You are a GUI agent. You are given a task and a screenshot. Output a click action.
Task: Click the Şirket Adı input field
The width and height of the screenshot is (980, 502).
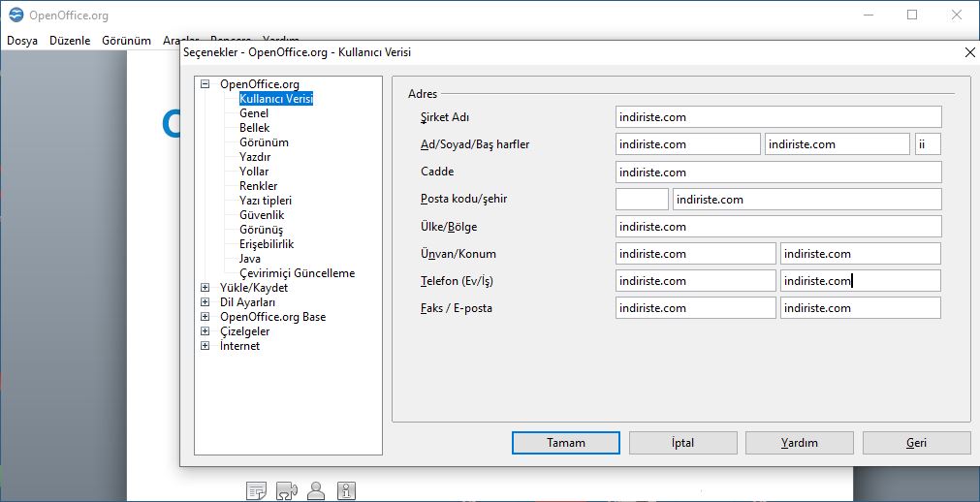click(778, 117)
